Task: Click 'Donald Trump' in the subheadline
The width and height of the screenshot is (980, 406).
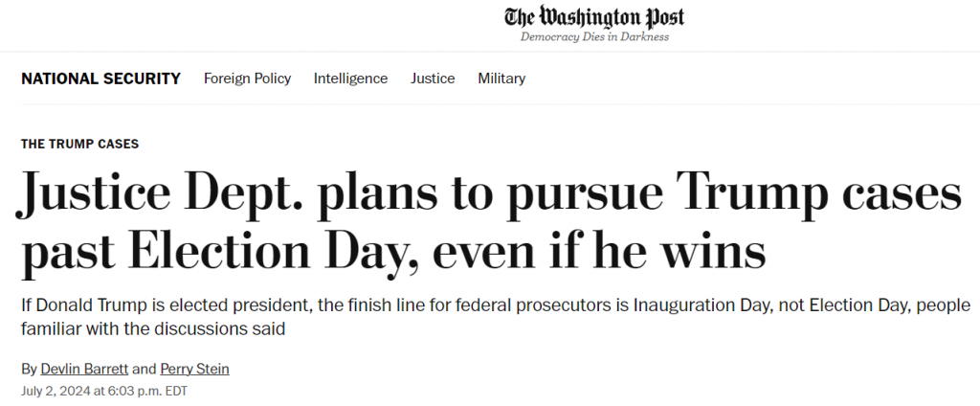Action: pos(88,305)
